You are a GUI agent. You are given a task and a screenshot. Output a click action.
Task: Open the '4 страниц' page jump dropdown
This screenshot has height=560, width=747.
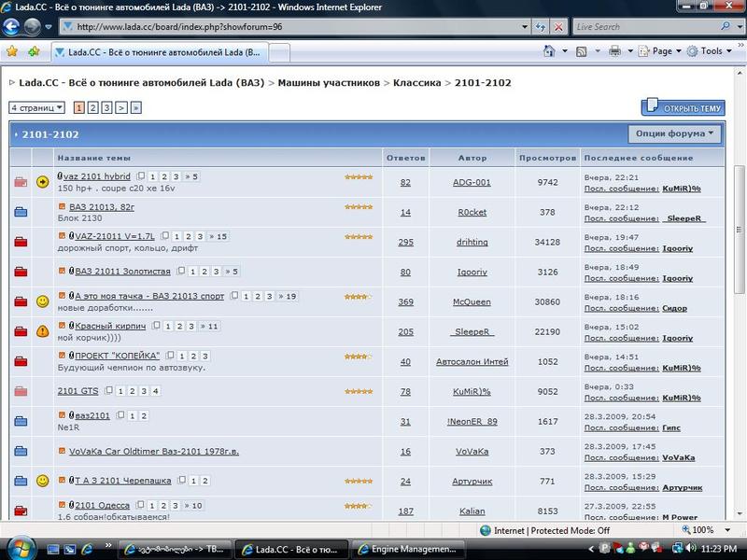36,107
